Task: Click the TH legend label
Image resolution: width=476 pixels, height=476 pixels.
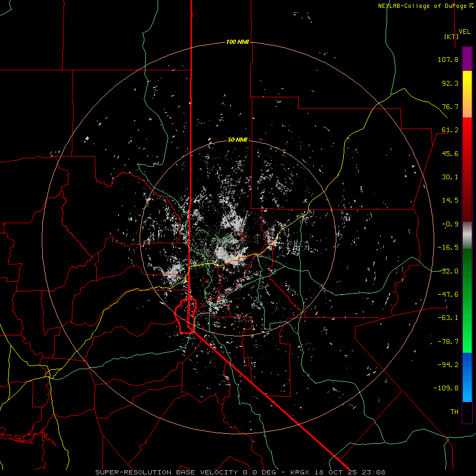Action: pyautogui.click(x=454, y=412)
